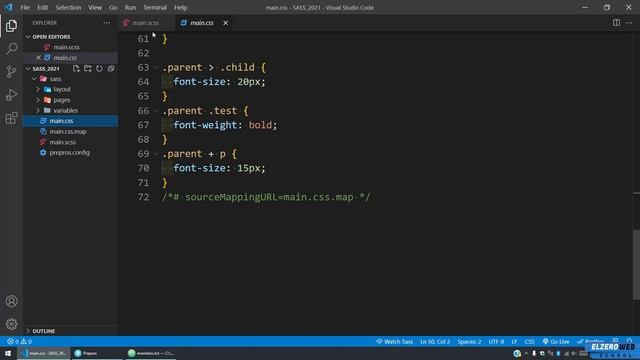Click the VS Code taskbar button
Viewport: 640px width, 360px height.
[x=44, y=353]
